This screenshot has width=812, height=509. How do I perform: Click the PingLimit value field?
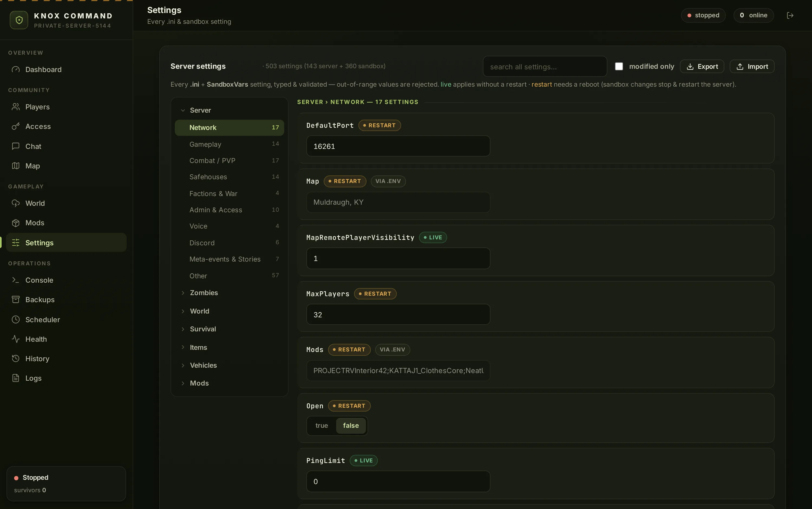tap(398, 481)
